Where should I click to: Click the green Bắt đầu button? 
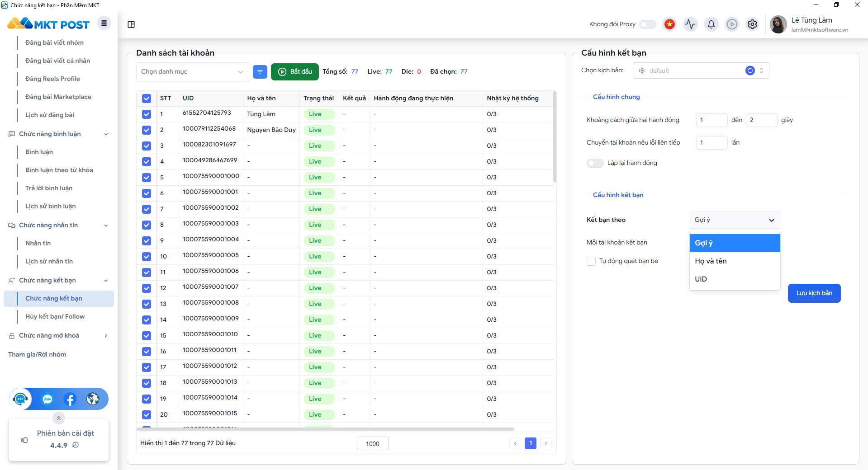[295, 71]
